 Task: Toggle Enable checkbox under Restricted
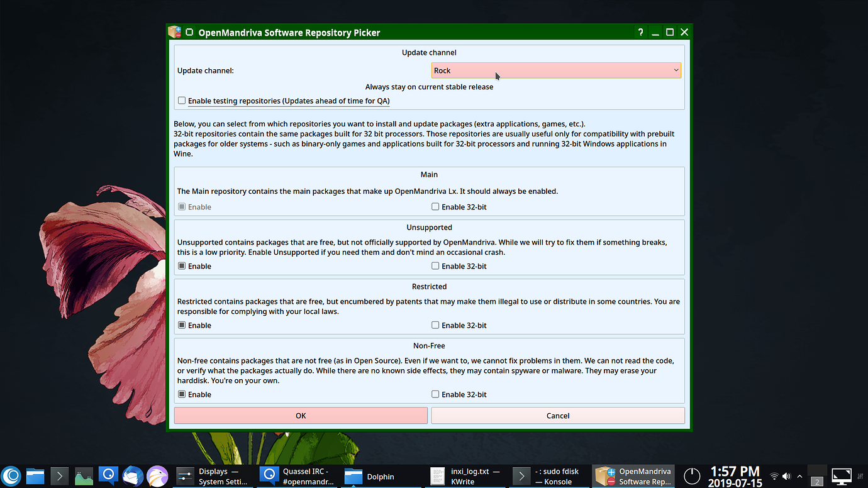182,324
